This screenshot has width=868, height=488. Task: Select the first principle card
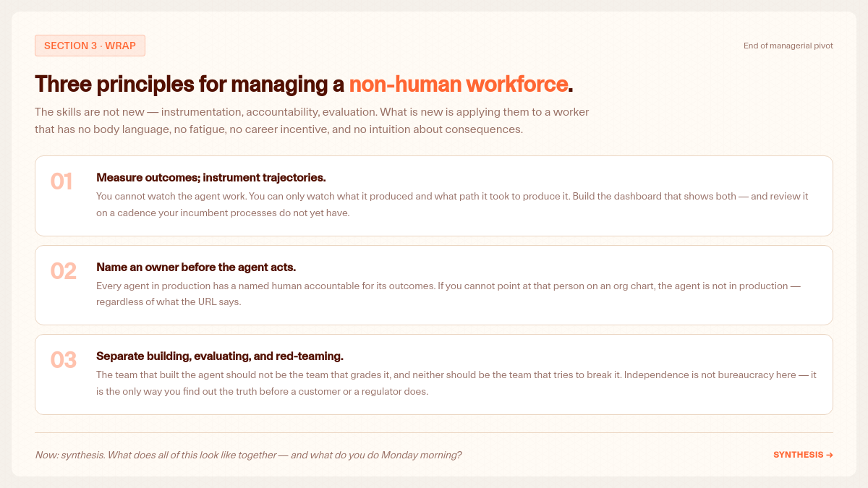[434, 196]
